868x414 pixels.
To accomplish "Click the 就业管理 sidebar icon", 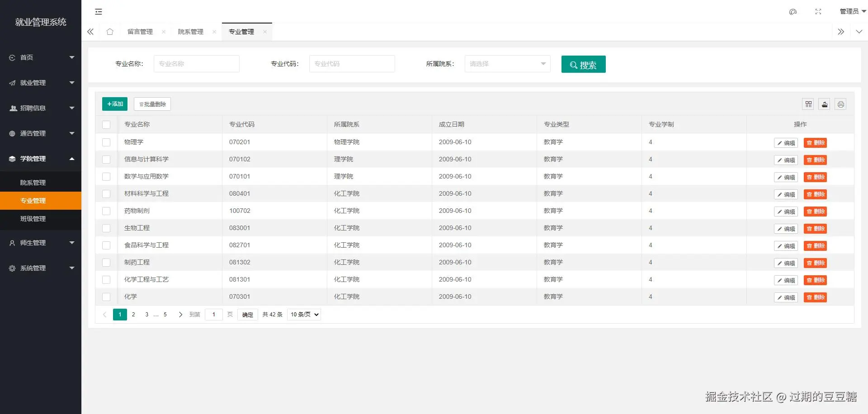I will [12, 83].
